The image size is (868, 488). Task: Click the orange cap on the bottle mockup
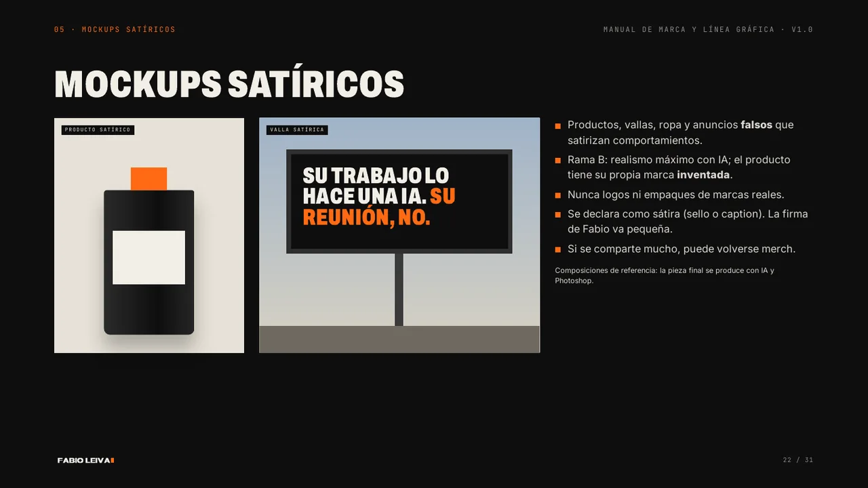pyautogui.click(x=149, y=179)
